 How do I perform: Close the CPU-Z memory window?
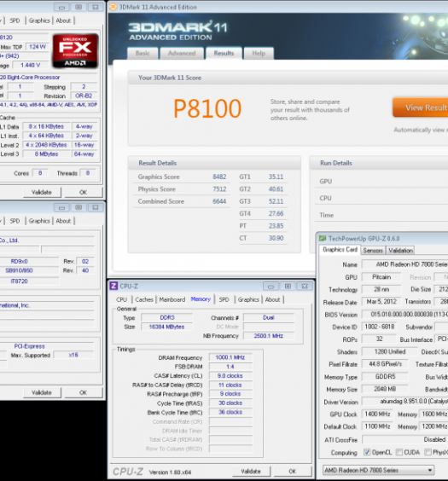pyautogui.click(x=305, y=287)
